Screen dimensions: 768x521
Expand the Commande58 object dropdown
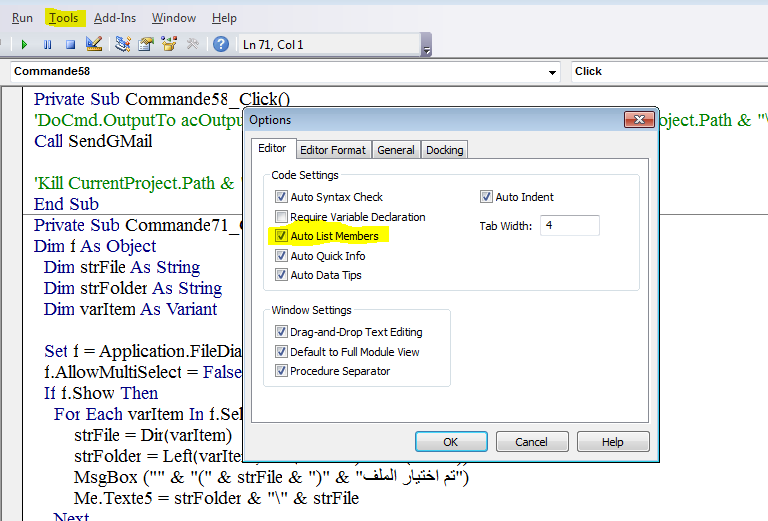(554, 72)
